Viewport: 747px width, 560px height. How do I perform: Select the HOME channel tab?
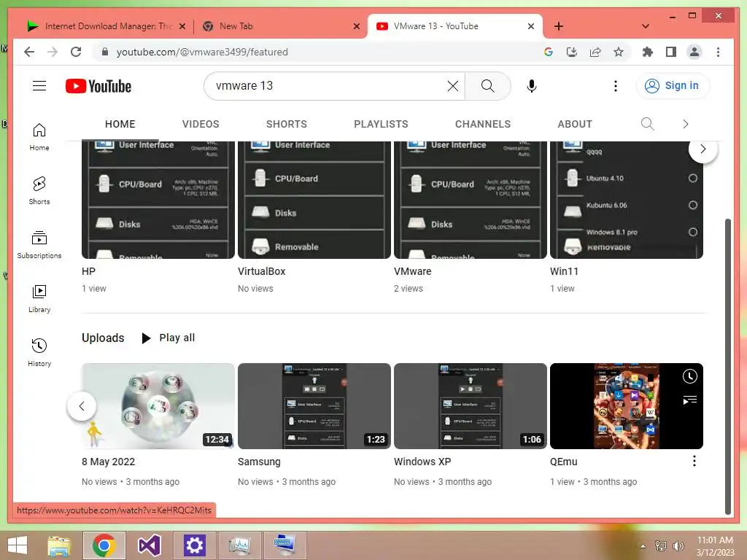click(x=120, y=124)
